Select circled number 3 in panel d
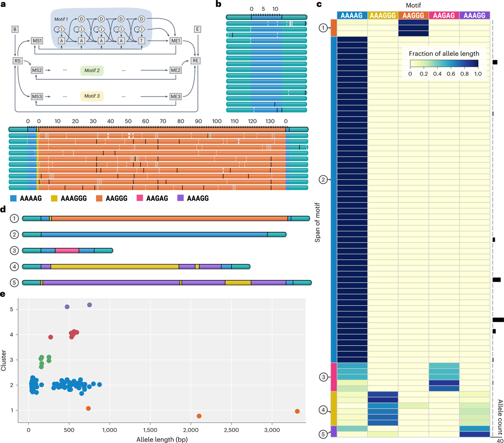Image resolution: width=504 pixels, height=443 pixels. 14,251
